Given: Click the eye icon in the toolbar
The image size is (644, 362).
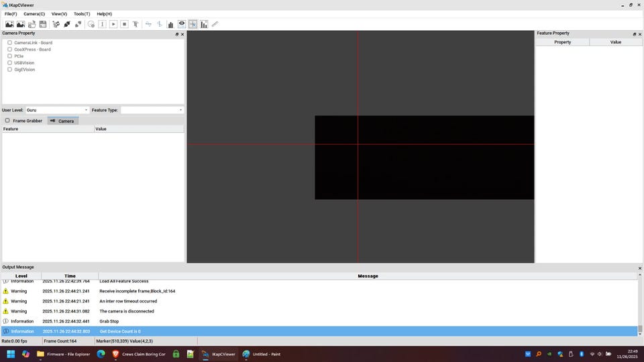Looking at the screenshot, I should pyautogui.click(x=182, y=24).
